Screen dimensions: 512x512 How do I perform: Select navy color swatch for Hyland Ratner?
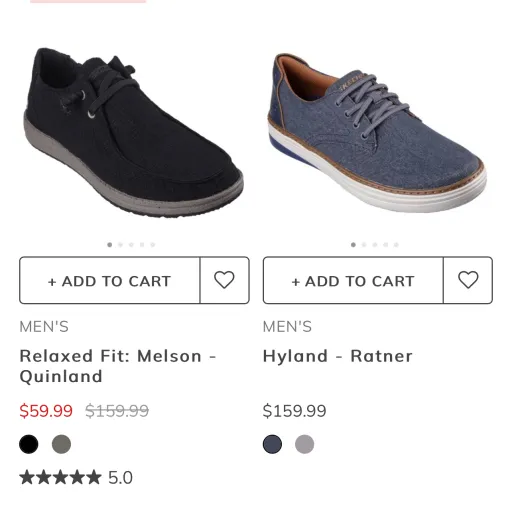coord(272,444)
